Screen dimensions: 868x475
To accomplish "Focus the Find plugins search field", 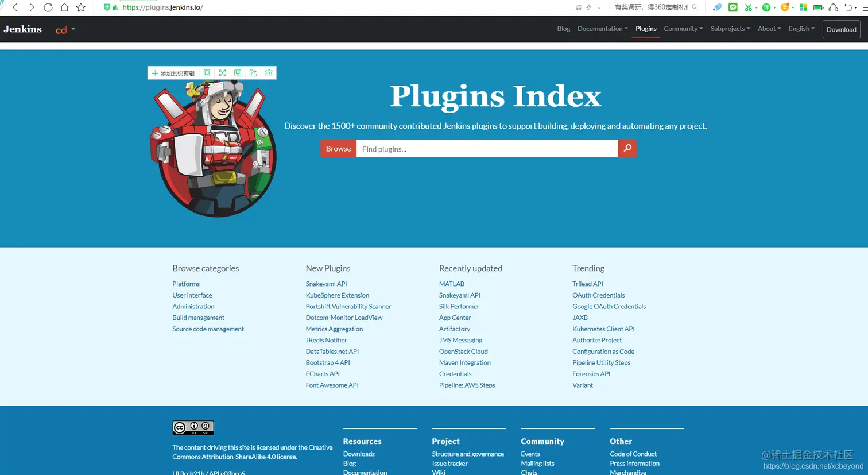I will tap(487, 149).
